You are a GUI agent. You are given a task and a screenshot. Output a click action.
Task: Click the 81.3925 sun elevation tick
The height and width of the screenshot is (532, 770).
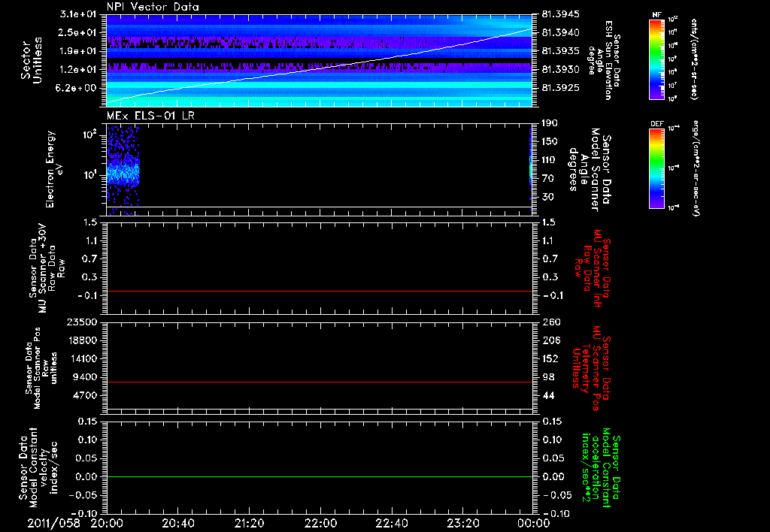tap(560, 88)
